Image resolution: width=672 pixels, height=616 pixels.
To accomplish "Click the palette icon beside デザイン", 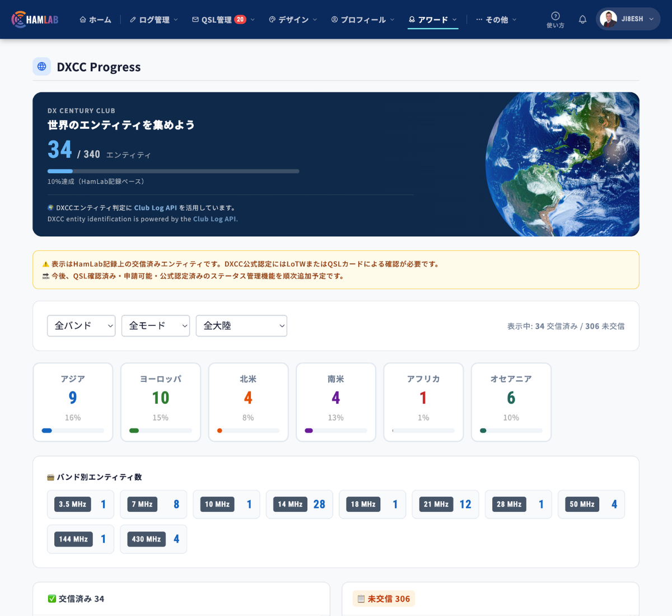I will click(x=272, y=20).
